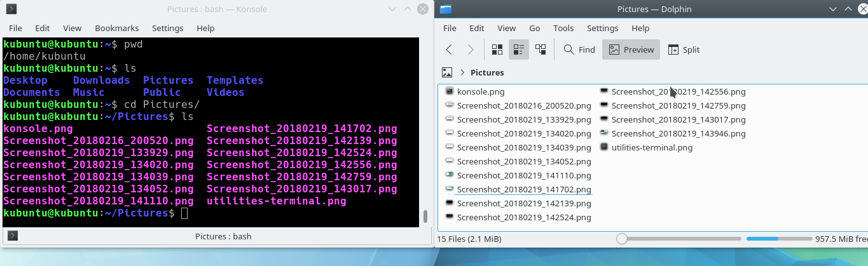The image size is (868, 266).
Task: Click 'Videos' in terminal ls output
Action: (226, 92)
